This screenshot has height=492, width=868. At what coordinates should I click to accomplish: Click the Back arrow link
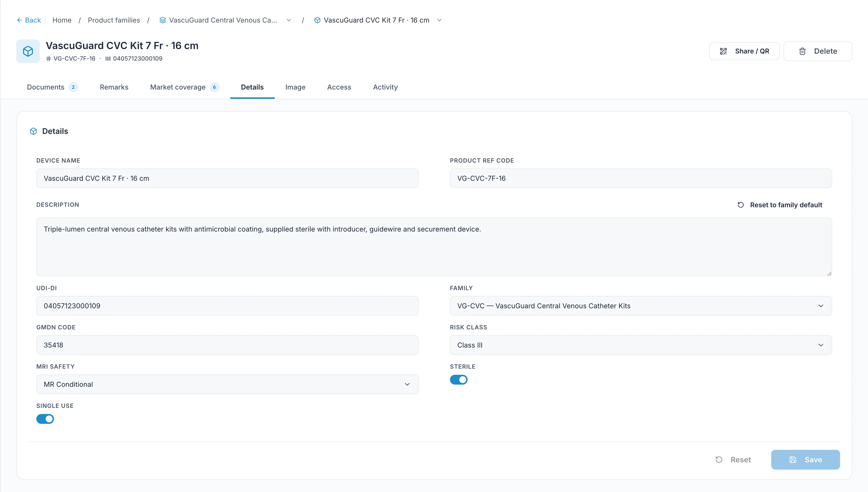(x=29, y=20)
